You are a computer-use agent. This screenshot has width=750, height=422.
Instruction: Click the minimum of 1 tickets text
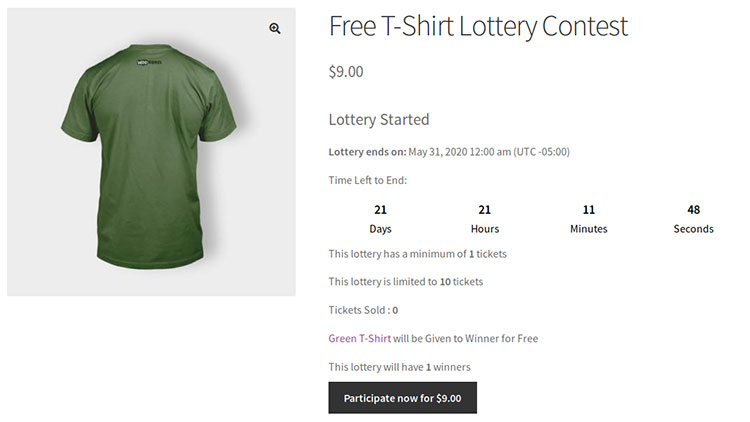coord(418,254)
